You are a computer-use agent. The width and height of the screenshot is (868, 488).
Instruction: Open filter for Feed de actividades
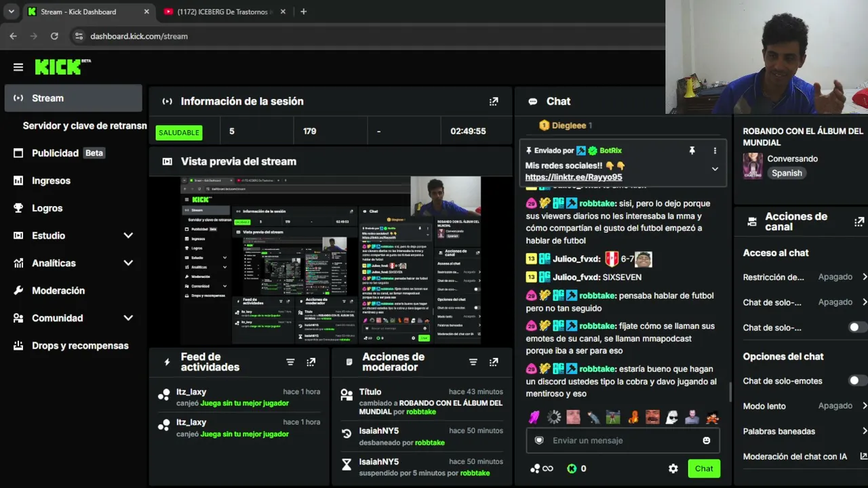(x=290, y=363)
